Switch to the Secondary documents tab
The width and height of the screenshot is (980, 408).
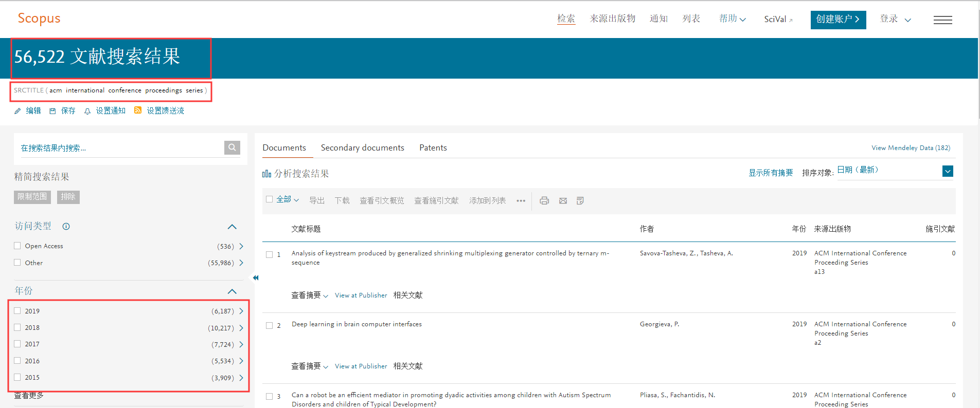(x=363, y=148)
